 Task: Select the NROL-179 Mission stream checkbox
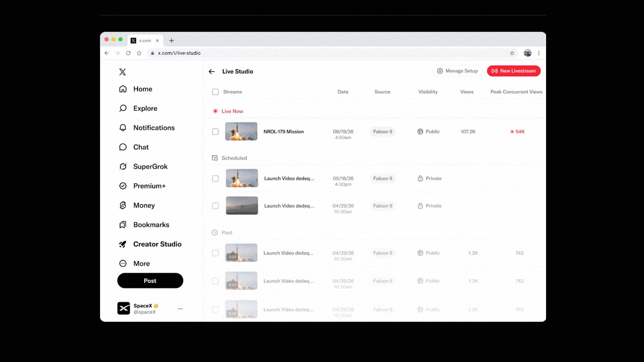pos(215,132)
